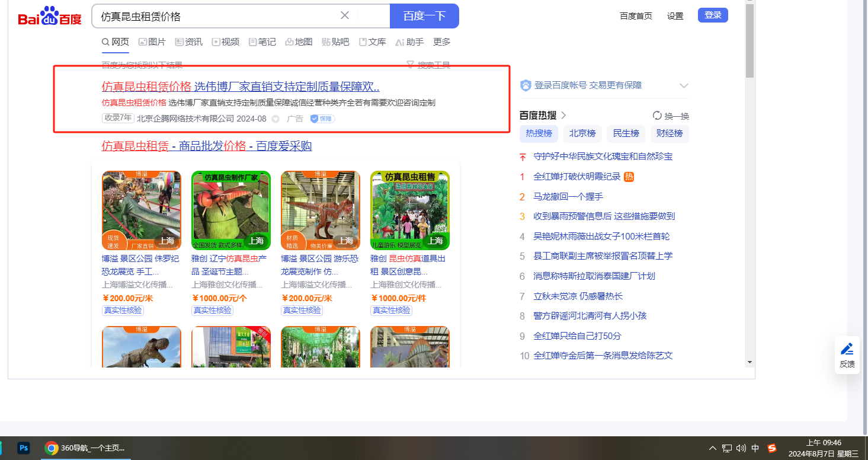Click the Chrome 360导航 taskbar button

(85, 448)
